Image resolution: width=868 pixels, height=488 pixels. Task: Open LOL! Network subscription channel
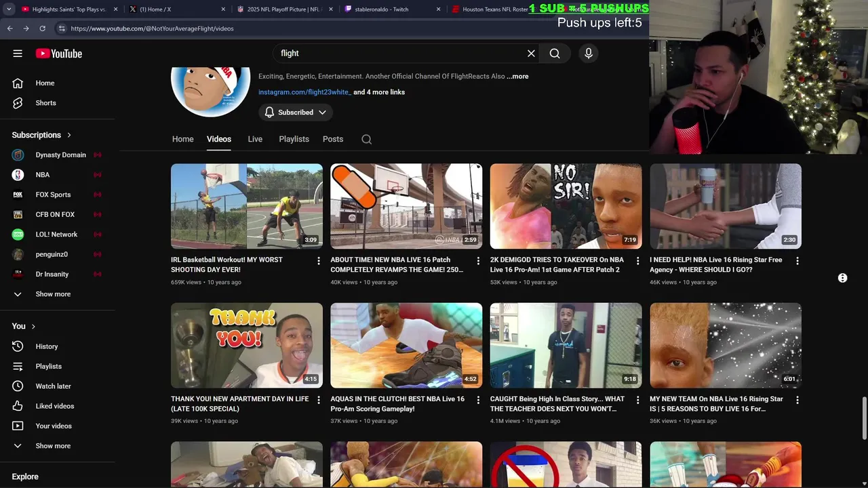coord(58,235)
